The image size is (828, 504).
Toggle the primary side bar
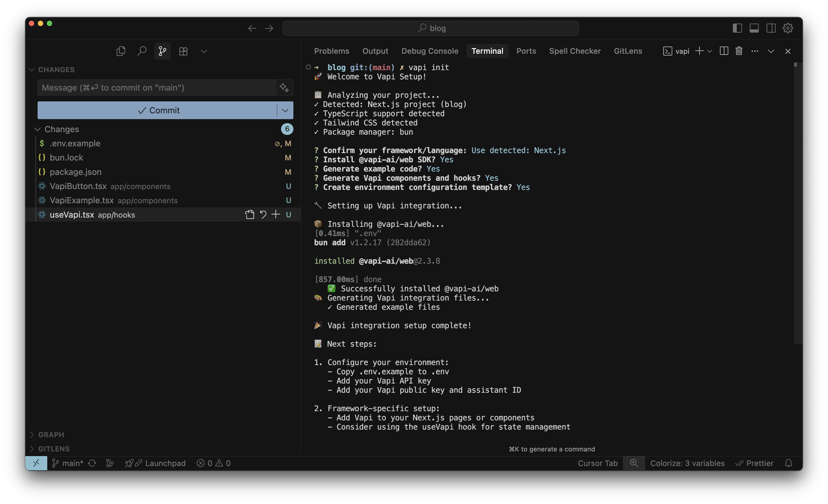click(x=737, y=28)
